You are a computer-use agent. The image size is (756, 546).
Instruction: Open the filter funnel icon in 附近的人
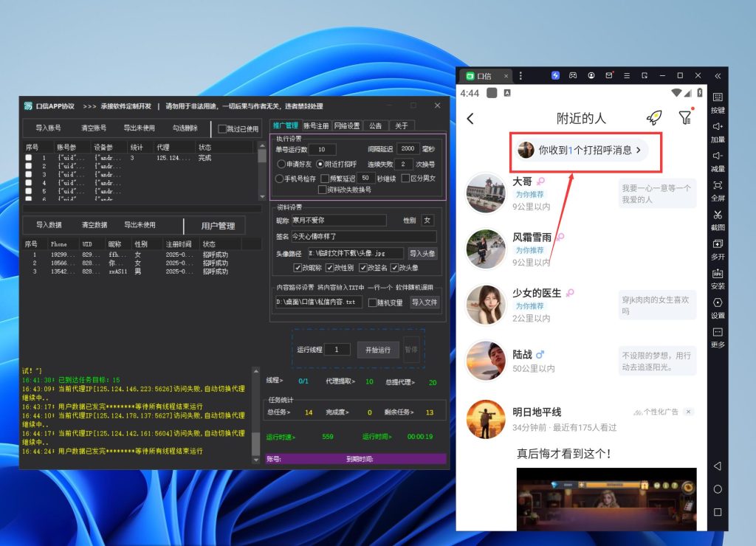pyautogui.click(x=685, y=118)
